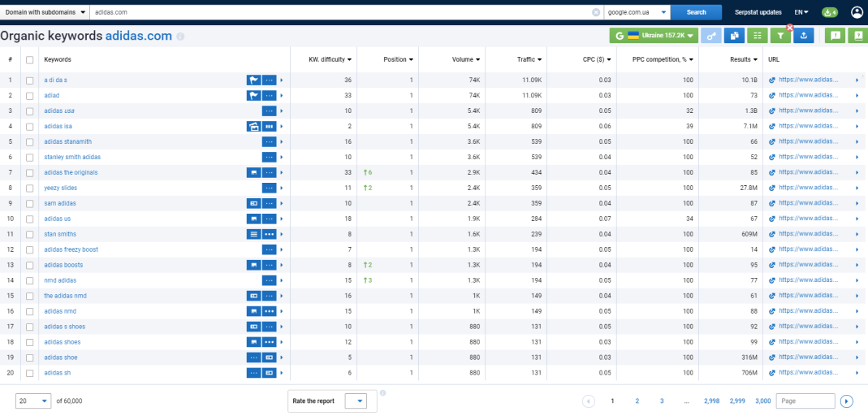
Task: Open the EN language dropdown
Action: tap(801, 12)
